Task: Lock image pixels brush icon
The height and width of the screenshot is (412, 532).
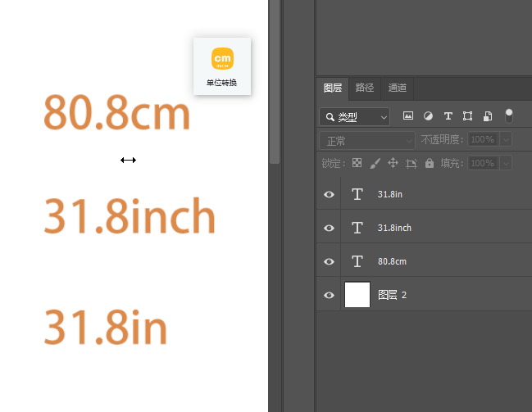Action: (x=375, y=163)
